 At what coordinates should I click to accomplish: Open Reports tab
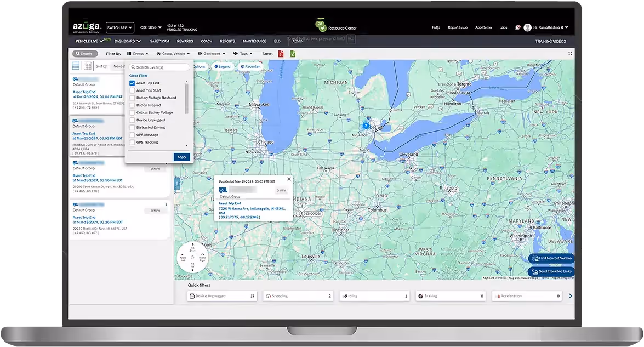click(x=227, y=41)
